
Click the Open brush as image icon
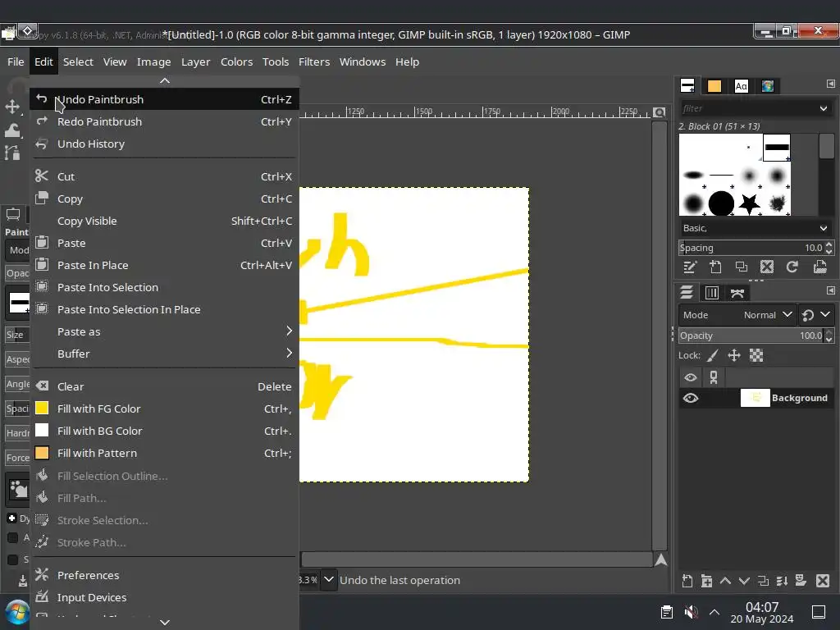pos(819,267)
